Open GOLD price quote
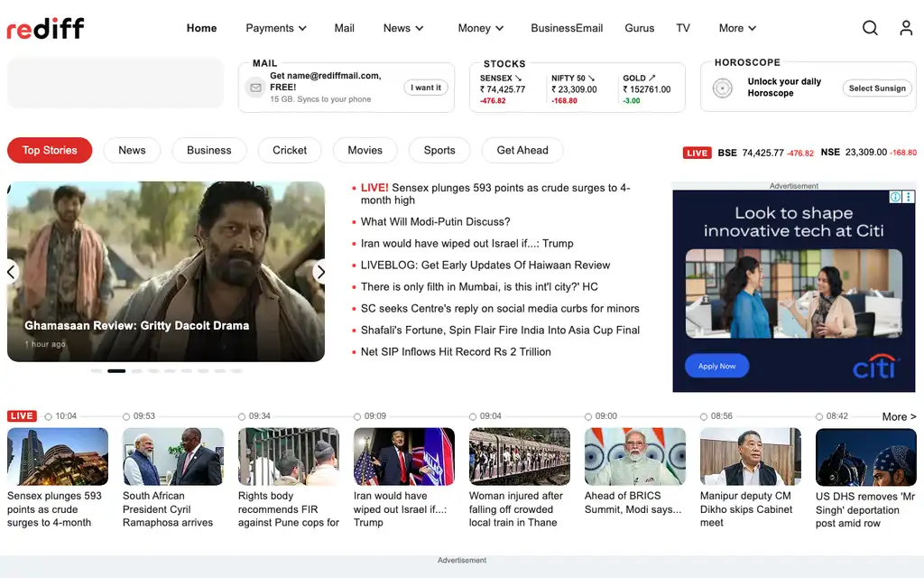The image size is (924, 578). [646, 89]
